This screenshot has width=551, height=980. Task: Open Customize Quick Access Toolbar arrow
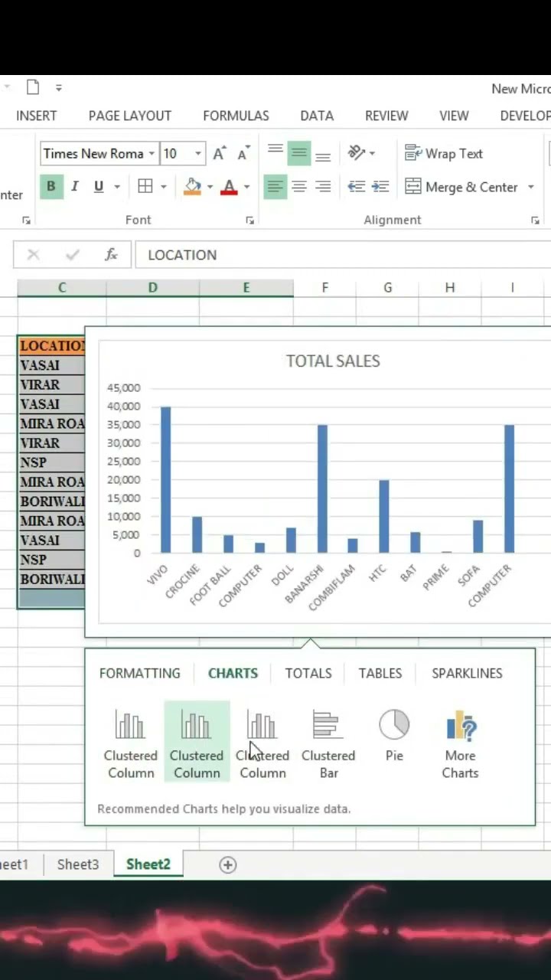[x=59, y=88]
